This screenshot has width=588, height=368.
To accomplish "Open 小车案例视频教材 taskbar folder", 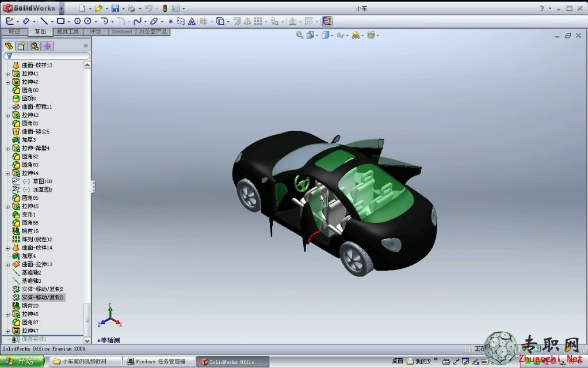I will (85, 361).
